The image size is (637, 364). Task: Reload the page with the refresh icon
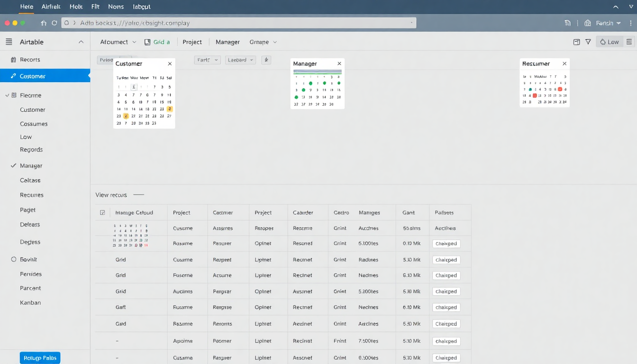point(55,23)
